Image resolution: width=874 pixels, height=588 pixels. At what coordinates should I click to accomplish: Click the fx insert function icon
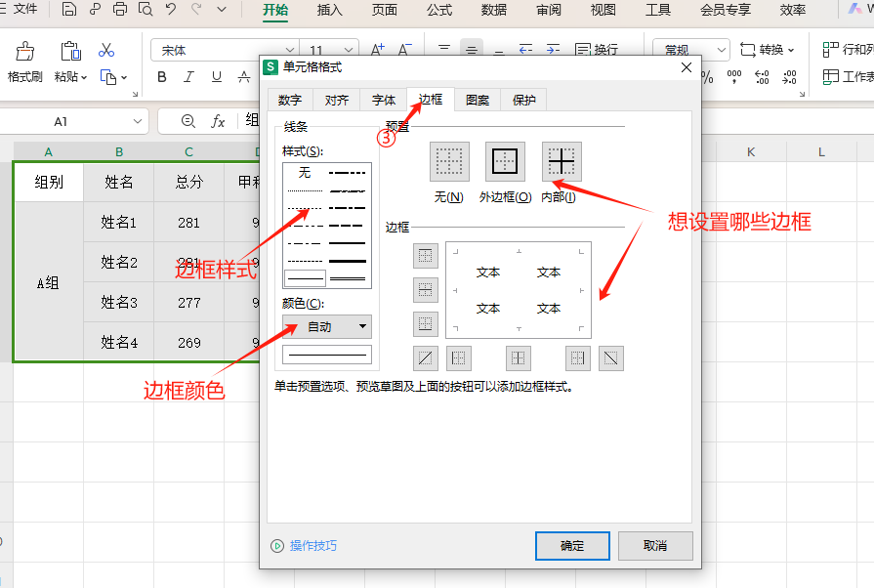point(218,121)
